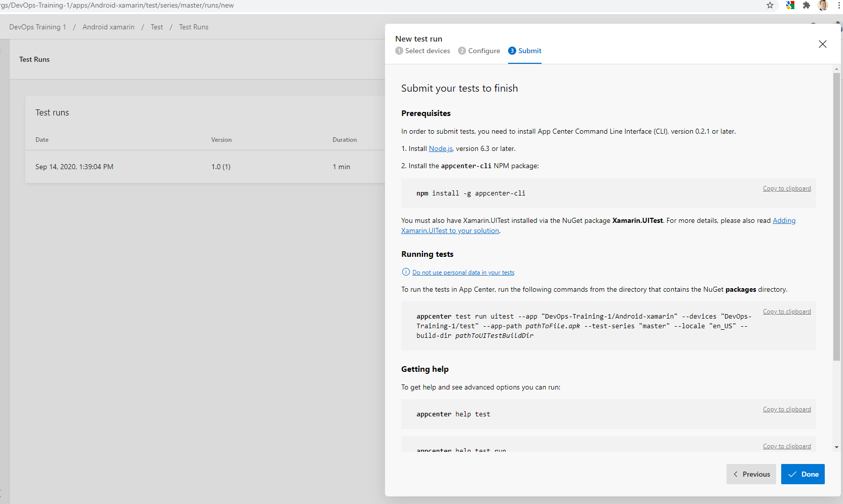Click the Getting help heading
Image resolution: width=843 pixels, height=504 pixels.
425,369
